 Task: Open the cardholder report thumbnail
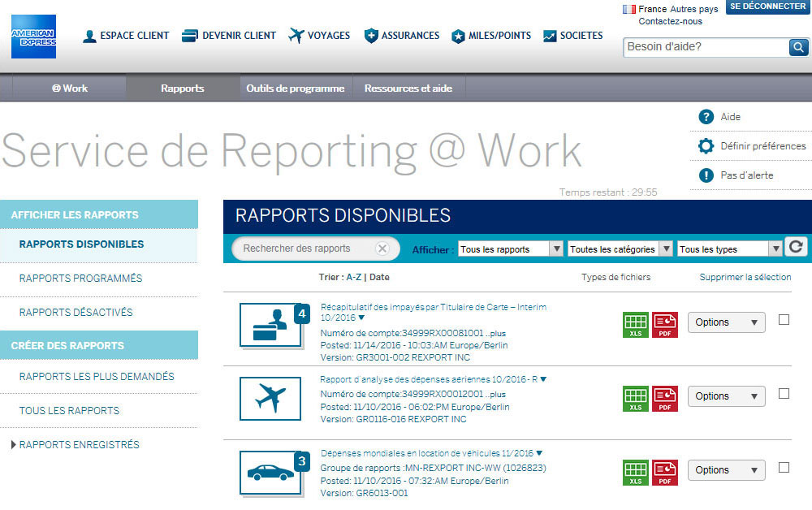[x=271, y=325]
